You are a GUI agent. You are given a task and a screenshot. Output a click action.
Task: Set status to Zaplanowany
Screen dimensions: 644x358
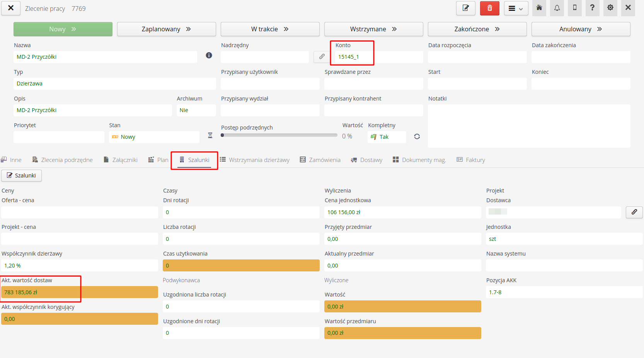pyautogui.click(x=166, y=29)
